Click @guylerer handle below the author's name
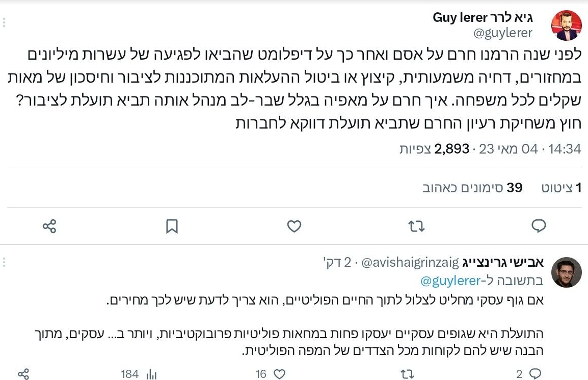Screen dimensions: 588x380 pyautogui.click(x=503, y=33)
